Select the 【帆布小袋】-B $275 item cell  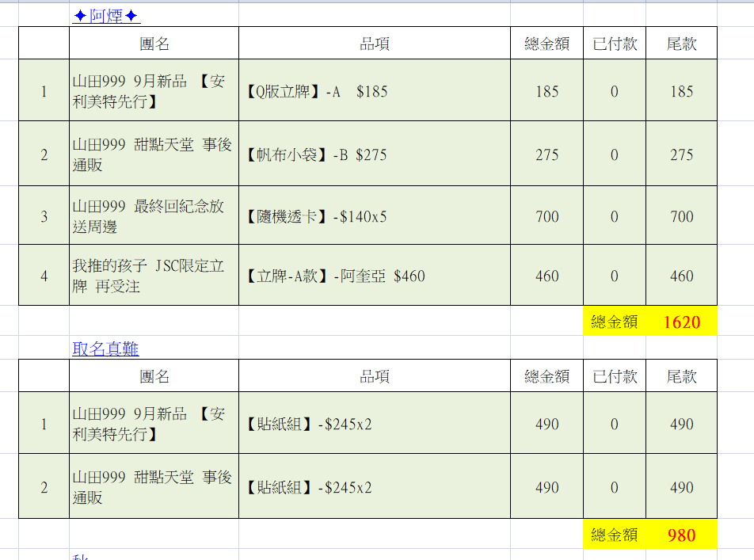point(374,154)
